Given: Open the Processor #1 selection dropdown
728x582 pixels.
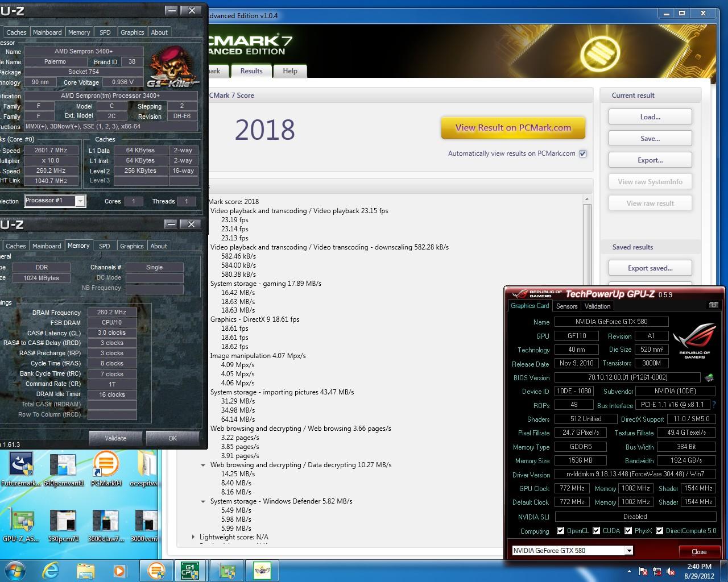Looking at the screenshot, I should [x=80, y=201].
